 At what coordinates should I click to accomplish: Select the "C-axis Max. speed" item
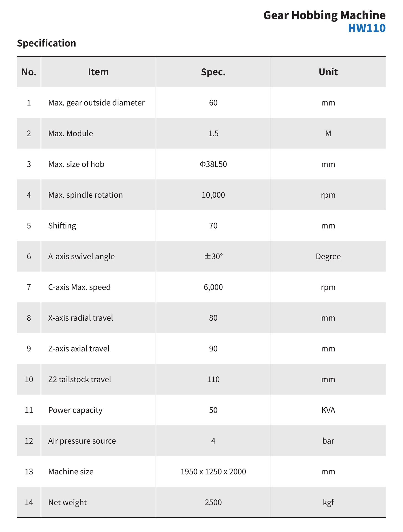coord(79,287)
